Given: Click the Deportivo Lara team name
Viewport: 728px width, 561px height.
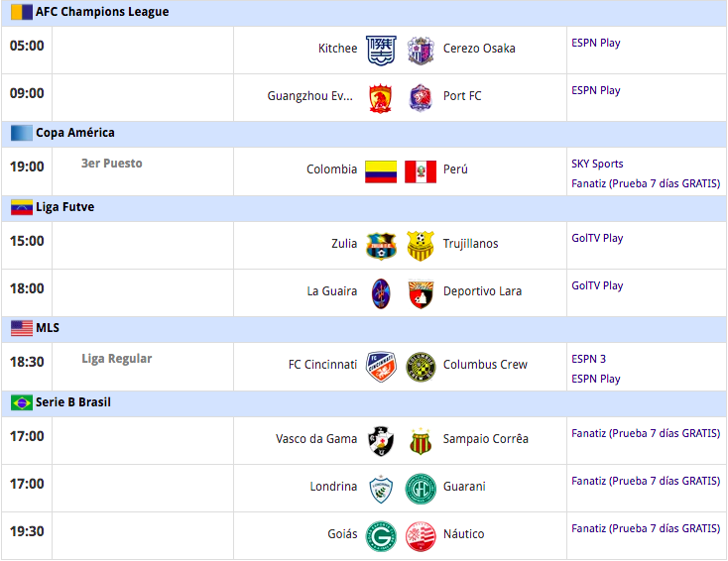Looking at the screenshot, I should point(482,291).
